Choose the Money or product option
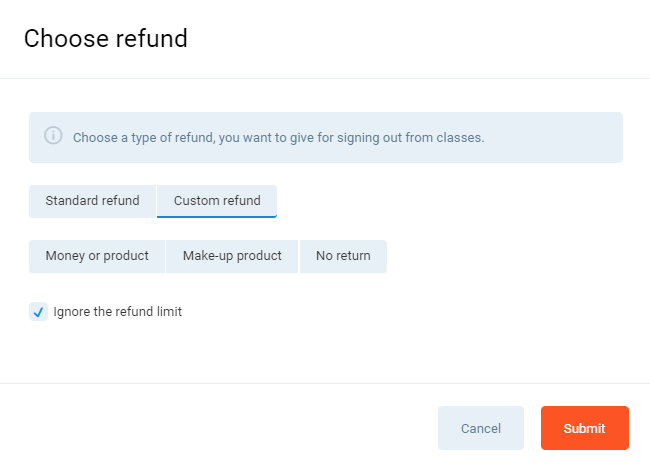The height and width of the screenshot is (471, 650). coord(97,256)
